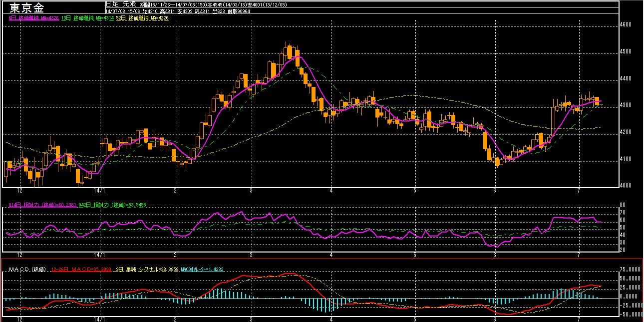644x322 pixels.
Task: Select the MACDオシレーター legend label
Action: tap(202, 270)
